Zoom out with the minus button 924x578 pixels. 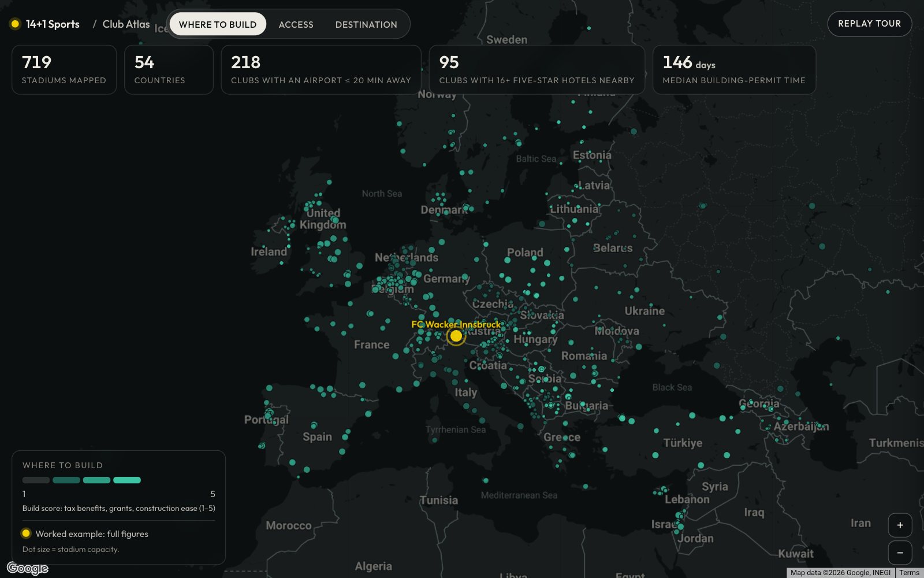pyautogui.click(x=900, y=553)
